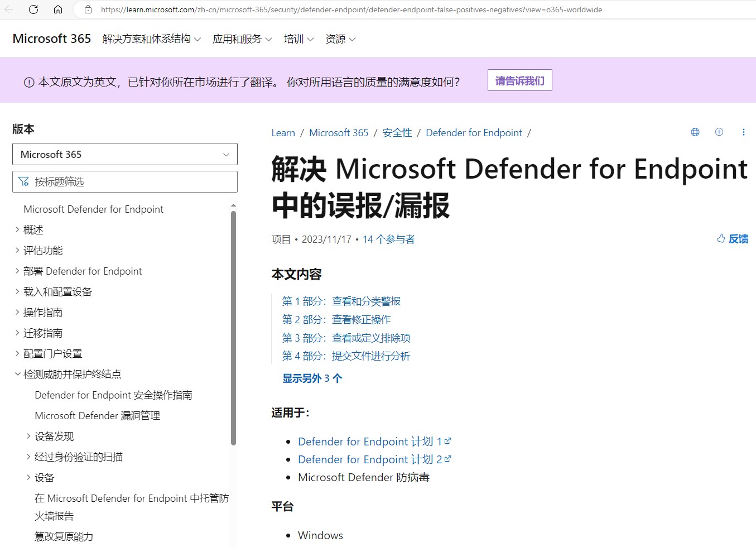Click the globe language icon
The image size is (756, 547).
click(x=695, y=132)
